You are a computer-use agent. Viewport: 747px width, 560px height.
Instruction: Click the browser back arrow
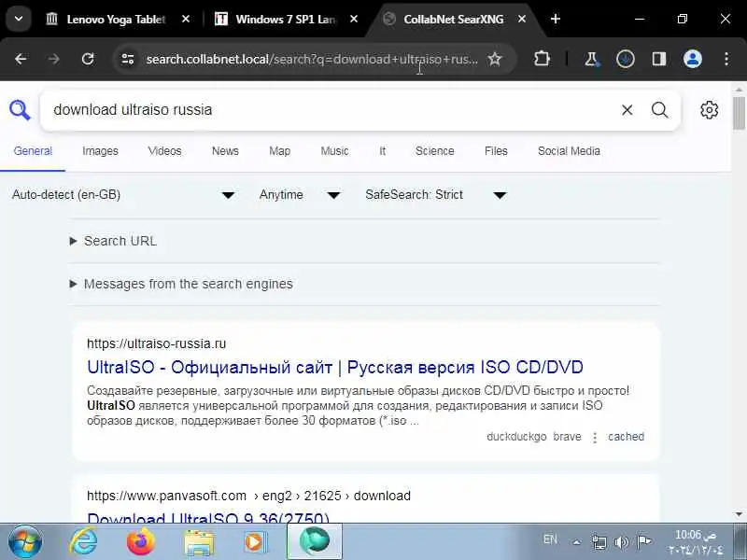pos(21,59)
